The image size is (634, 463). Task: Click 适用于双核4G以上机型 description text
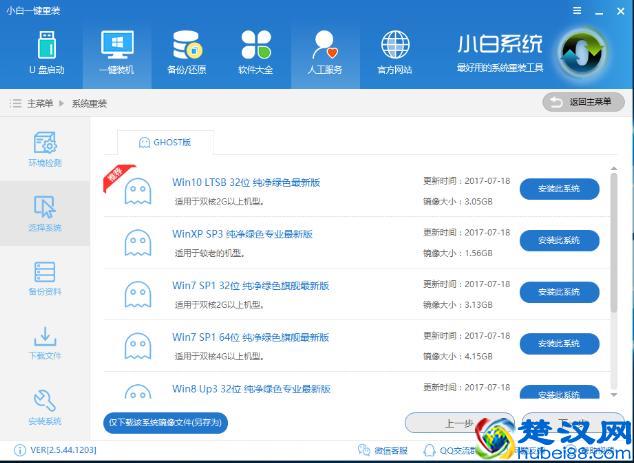tap(220, 357)
